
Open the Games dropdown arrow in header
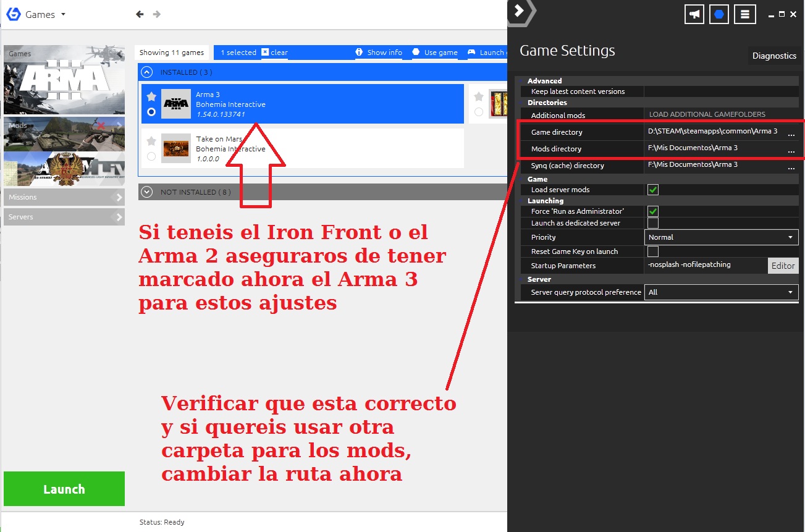coord(64,14)
